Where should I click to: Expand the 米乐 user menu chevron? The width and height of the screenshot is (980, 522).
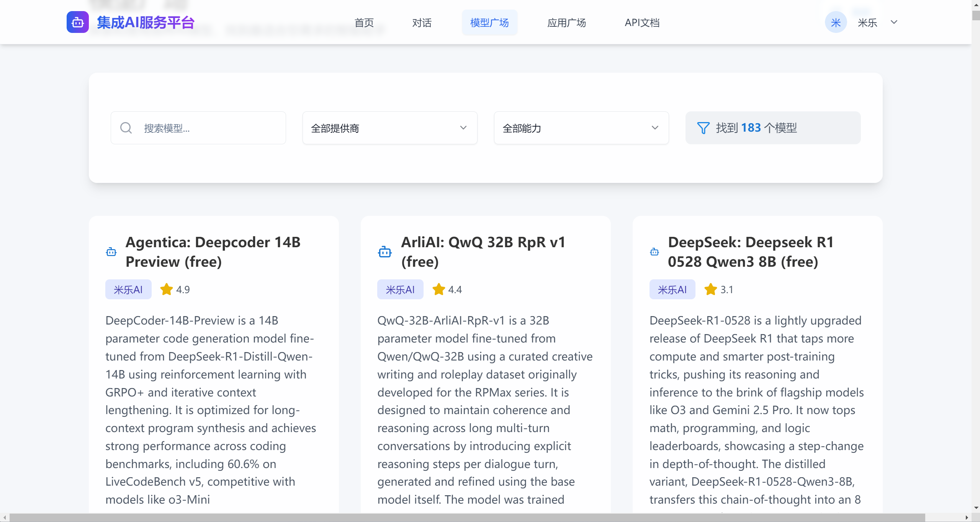[894, 22]
